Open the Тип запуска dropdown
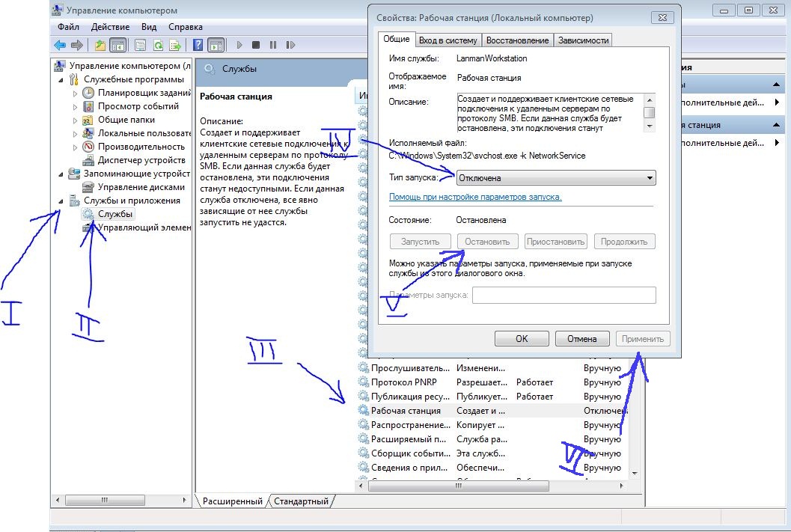This screenshot has width=791, height=532. click(556, 178)
